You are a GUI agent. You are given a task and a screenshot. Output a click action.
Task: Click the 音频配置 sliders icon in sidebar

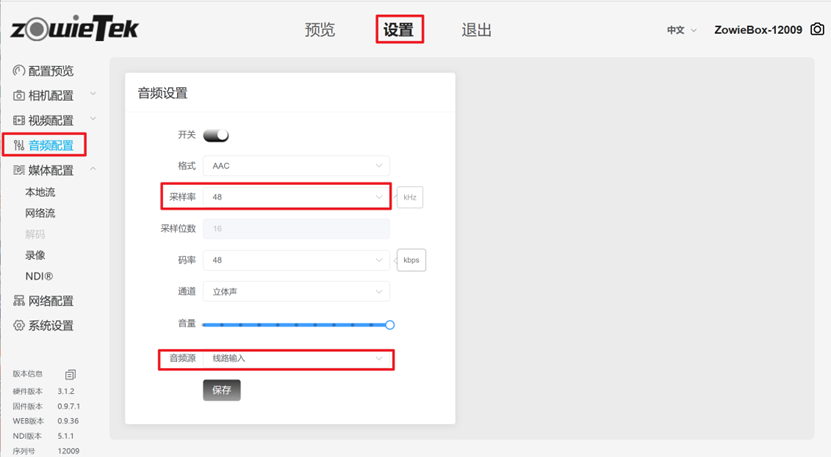pyautogui.click(x=18, y=146)
